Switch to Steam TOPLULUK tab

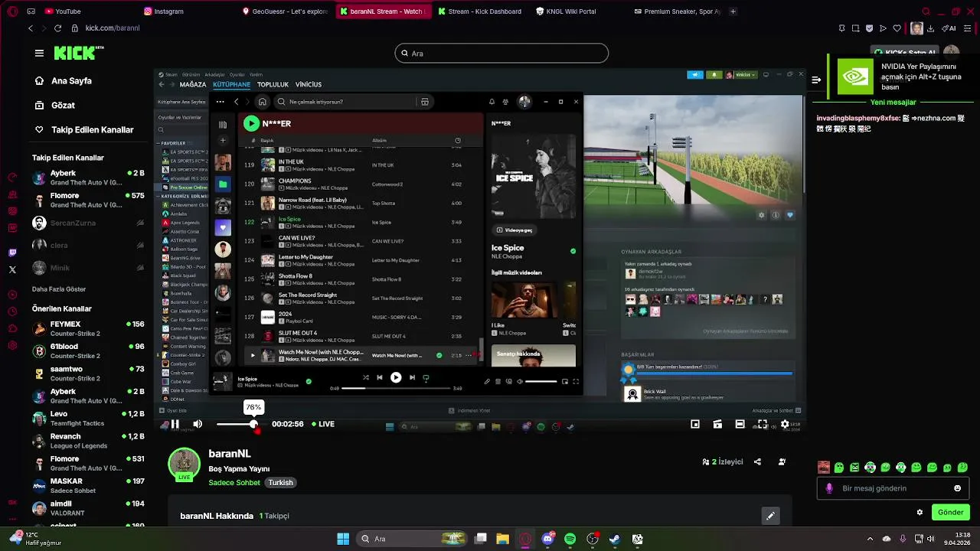tap(273, 84)
